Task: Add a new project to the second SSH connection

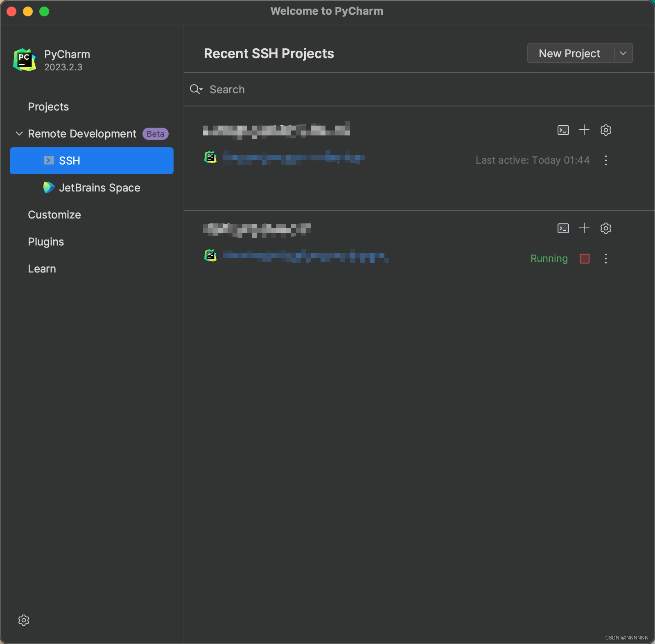Action: 584,228
